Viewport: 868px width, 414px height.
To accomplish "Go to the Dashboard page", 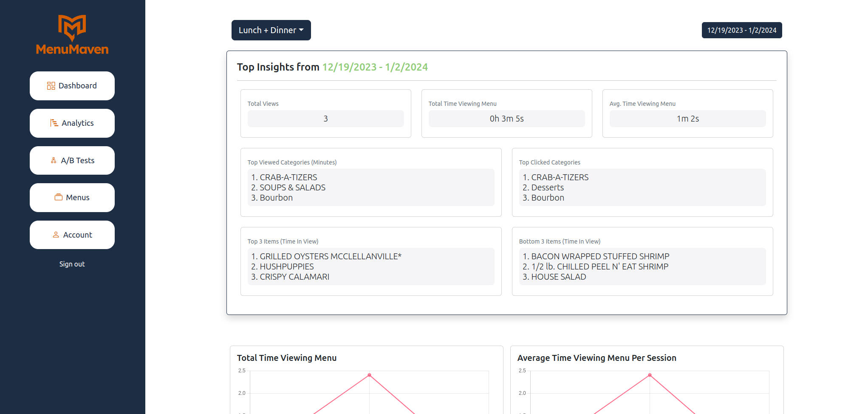I will point(72,86).
